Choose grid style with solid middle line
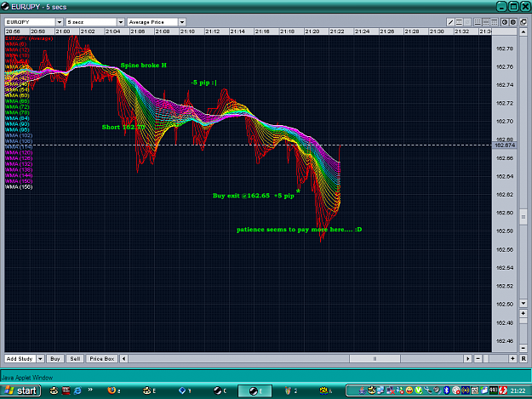The height and width of the screenshot is (399, 532). [486, 22]
